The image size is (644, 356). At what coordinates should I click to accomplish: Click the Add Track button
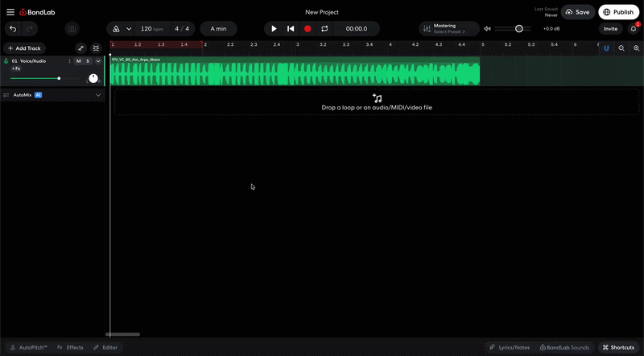[x=24, y=48]
